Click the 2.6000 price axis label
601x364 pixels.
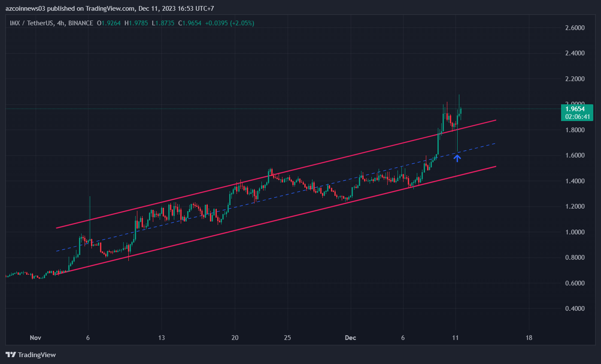pyautogui.click(x=574, y=28)
